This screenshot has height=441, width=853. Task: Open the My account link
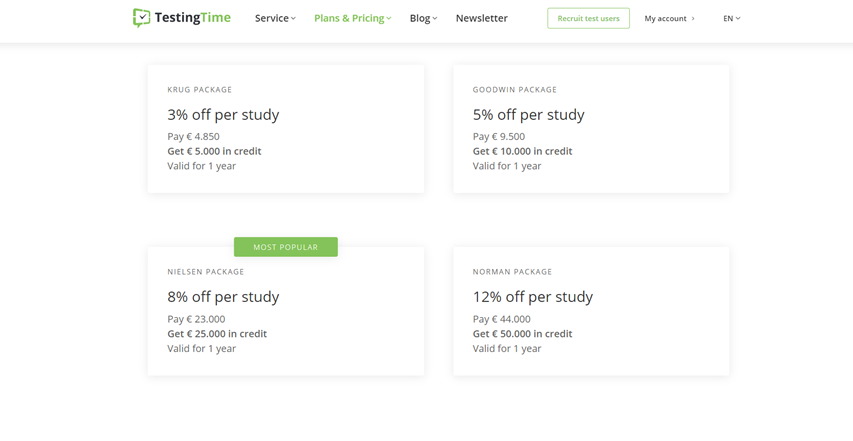[x=670, y=18]
